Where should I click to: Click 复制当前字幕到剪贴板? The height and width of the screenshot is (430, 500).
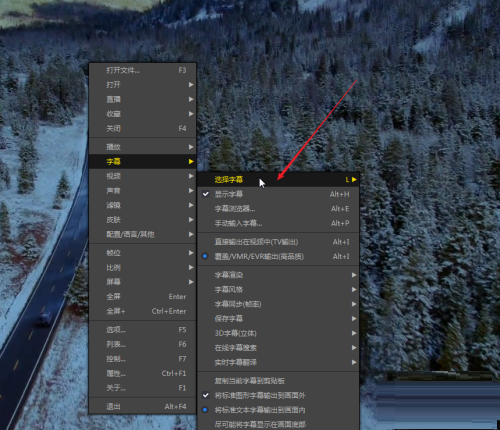[279, 381]
